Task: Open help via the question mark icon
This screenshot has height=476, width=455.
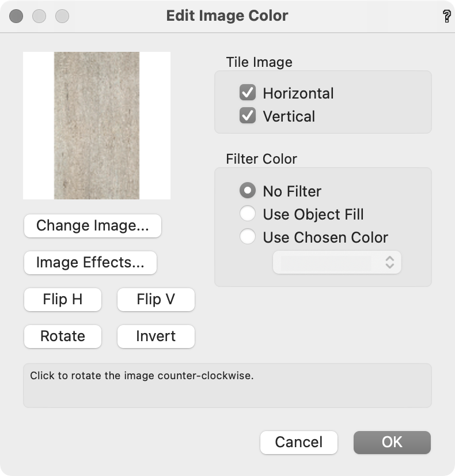Action: tap(446, 16)
